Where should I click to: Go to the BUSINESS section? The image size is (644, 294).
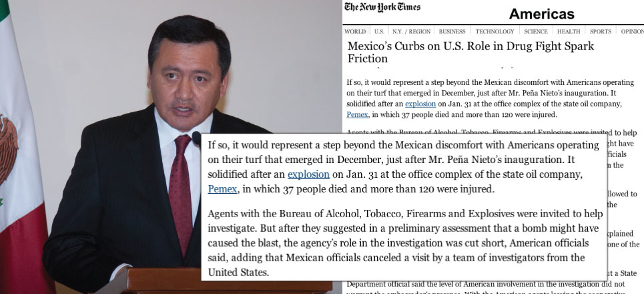[452, 31]
